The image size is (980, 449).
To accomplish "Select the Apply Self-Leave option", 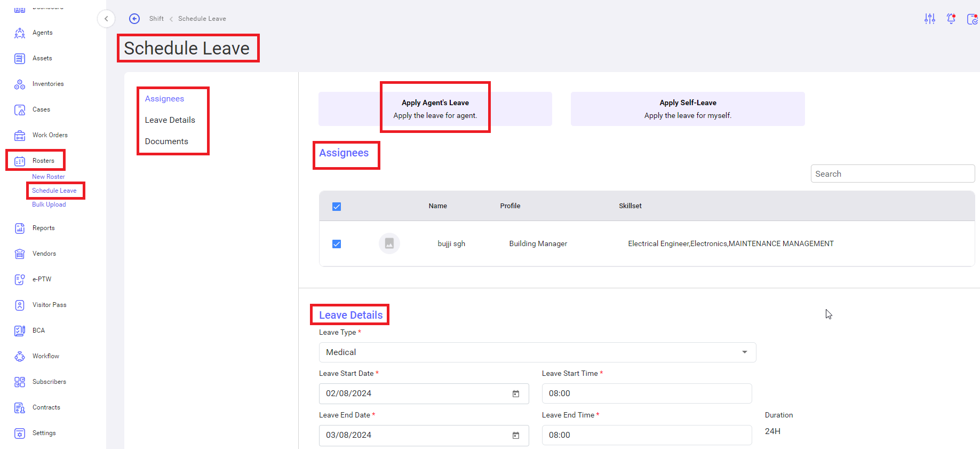I will pyautogui.click(x=688, y=109).
